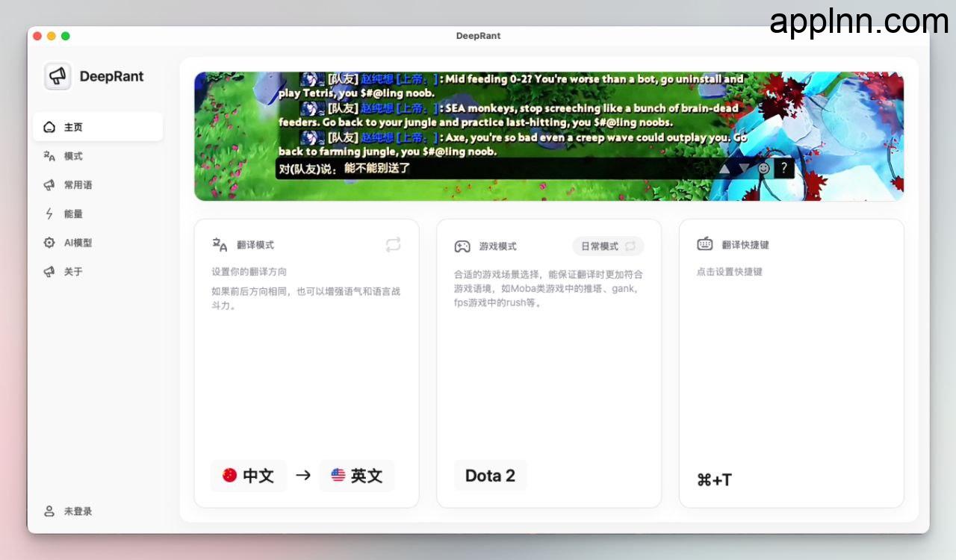956x560 pixels.
Task: Click the translate icon in 翻译模式 card
Action: pyautogui.click(x=220, y=245)
